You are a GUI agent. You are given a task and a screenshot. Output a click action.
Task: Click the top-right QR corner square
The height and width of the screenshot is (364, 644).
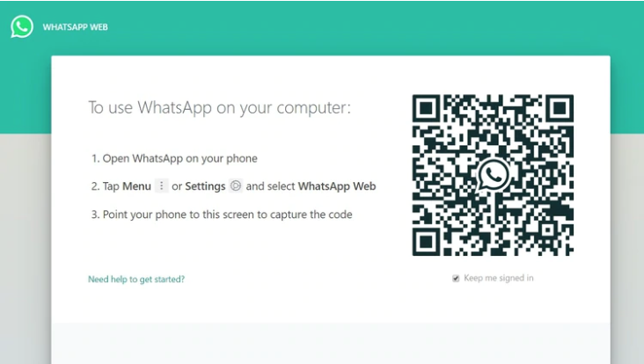pyautogui.click(x=560, y=108)
